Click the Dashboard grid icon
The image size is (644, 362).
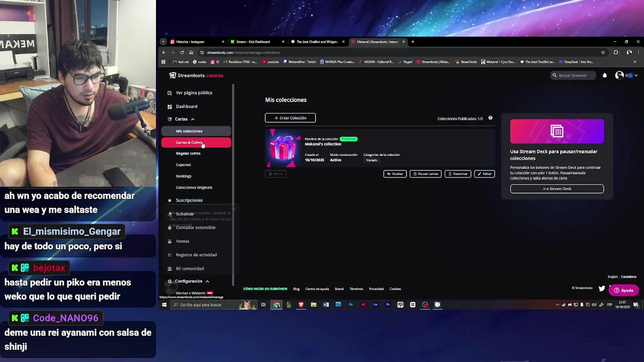click(x=170, y=107)
